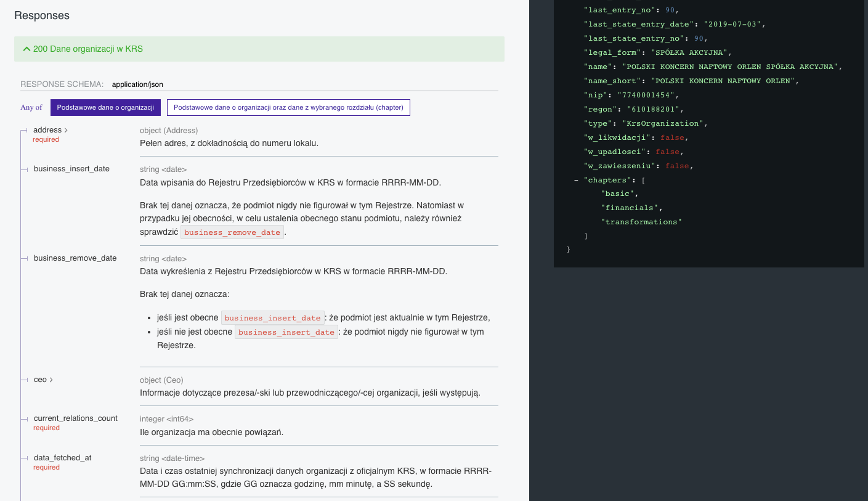Image resolution: width=868 pixels, height=501 pixels.
Task: Click the Responses heading
Action: coord(42,15)
